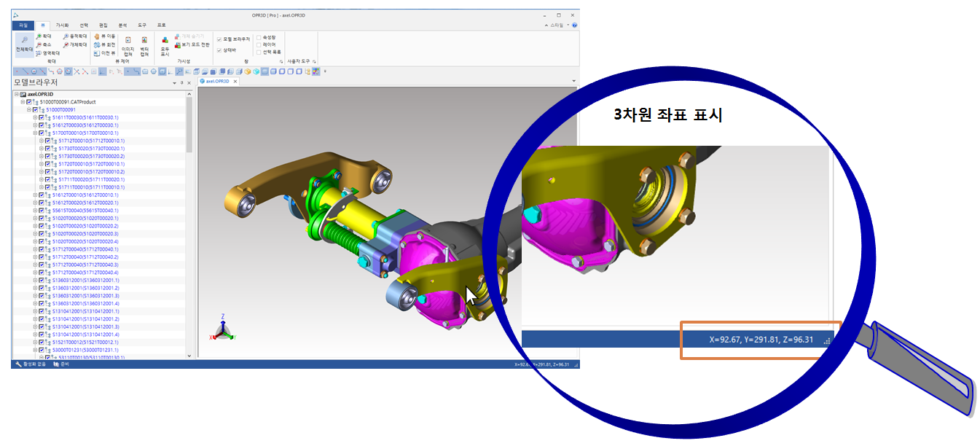Activate the 뷰 회전 view rotate tool
This screenshot has width=980, height=446.
pyautogui.click(x=104, y=44)
